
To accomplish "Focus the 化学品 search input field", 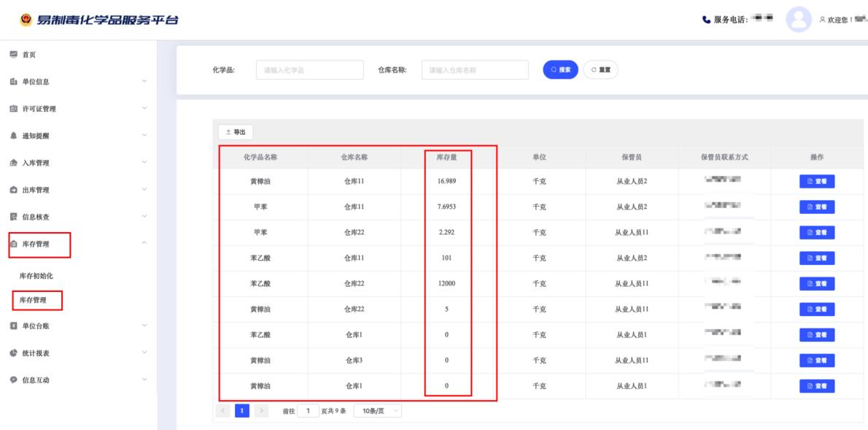I will point(309,70).
